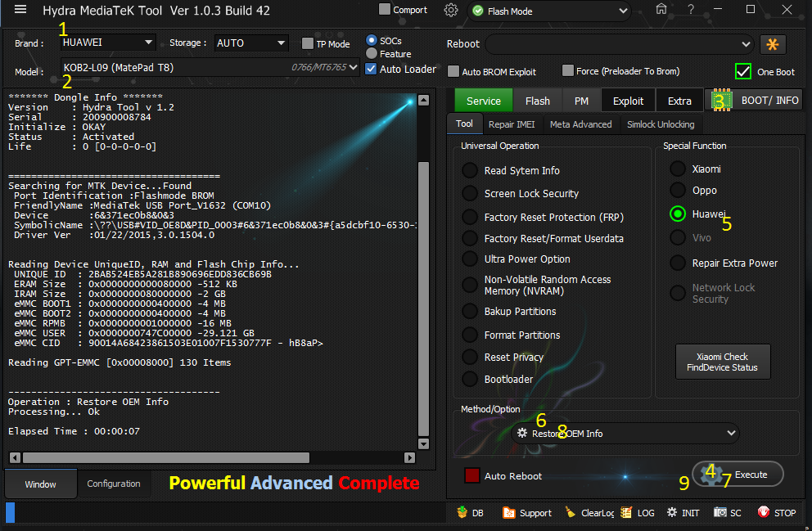Viewport: 812px width, 531px height.
Task: Toggle the Auto Reboot checkbox
Action: click(x=471, y=475)
